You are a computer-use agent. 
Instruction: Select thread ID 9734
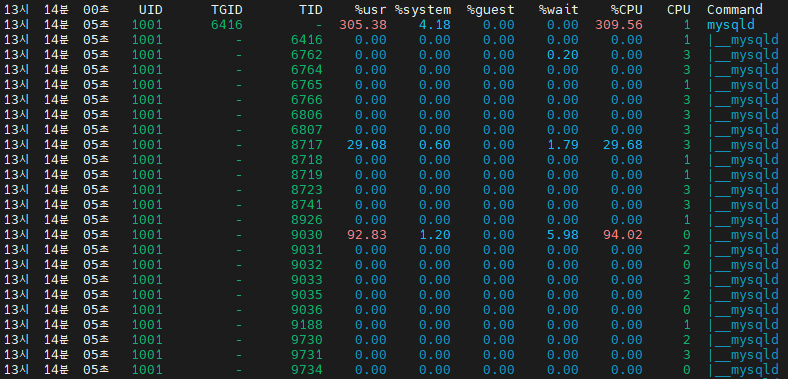pos(307,370)
